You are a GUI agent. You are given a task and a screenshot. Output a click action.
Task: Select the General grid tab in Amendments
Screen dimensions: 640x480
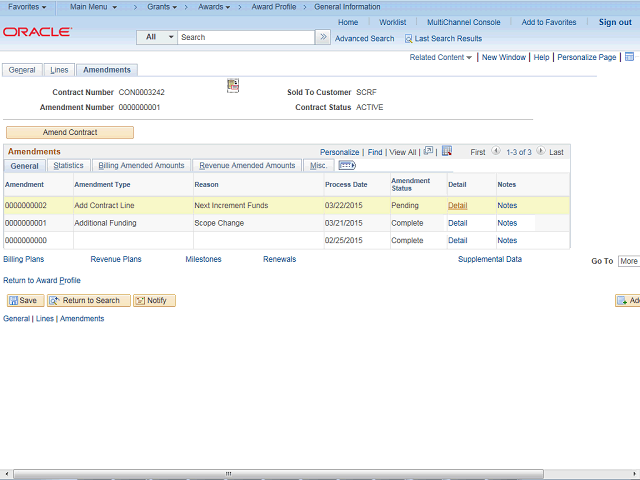point(24,166)
